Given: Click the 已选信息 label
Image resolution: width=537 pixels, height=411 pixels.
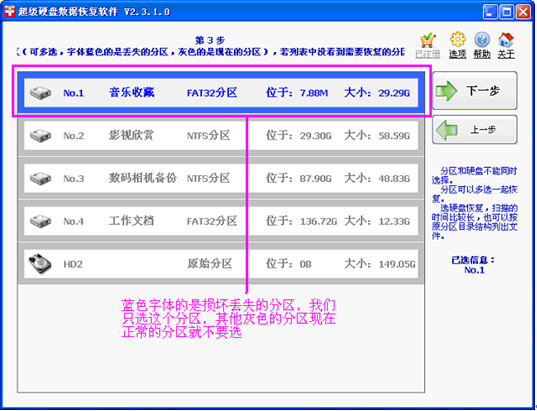Looking at the screenshot, I should click(473, 260).
